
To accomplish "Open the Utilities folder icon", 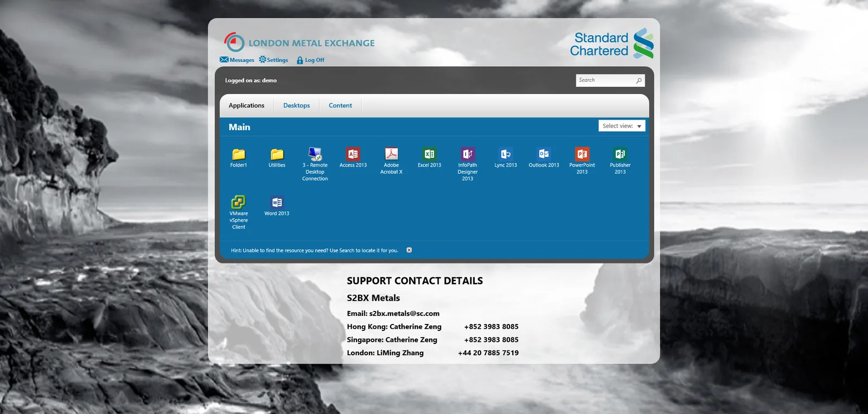I will pyautogui.click(x=277, y=155).
